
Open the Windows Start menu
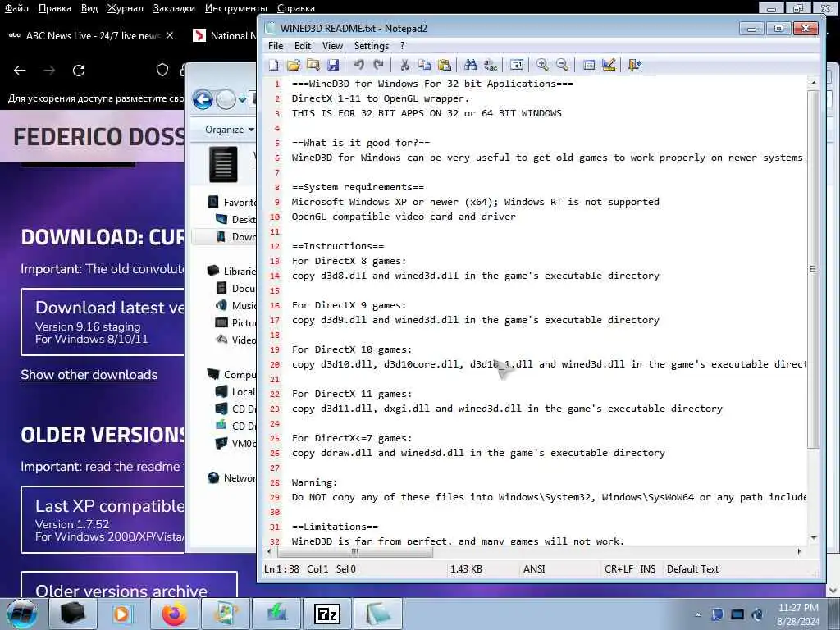click(x=22, y=614)
